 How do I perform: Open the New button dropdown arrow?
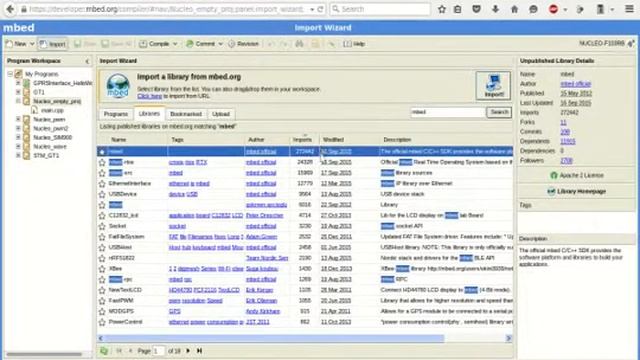[x=32, y=44]
